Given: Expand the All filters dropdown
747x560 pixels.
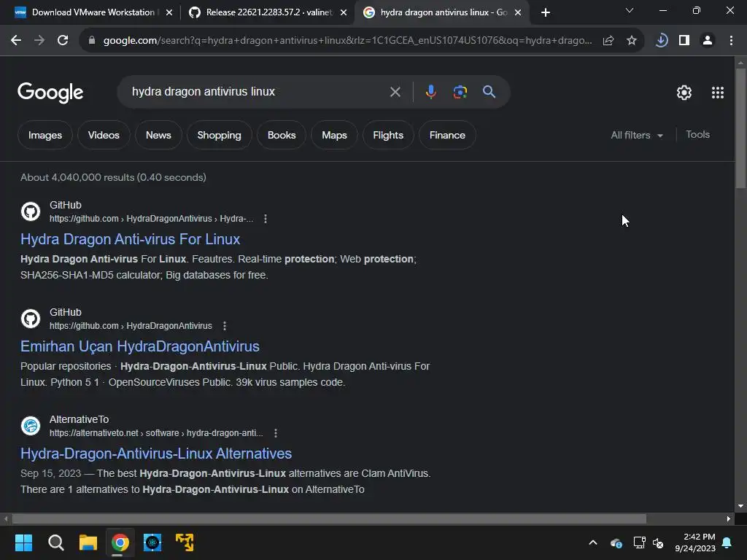Looking at the screenshot, I should 637,135.
